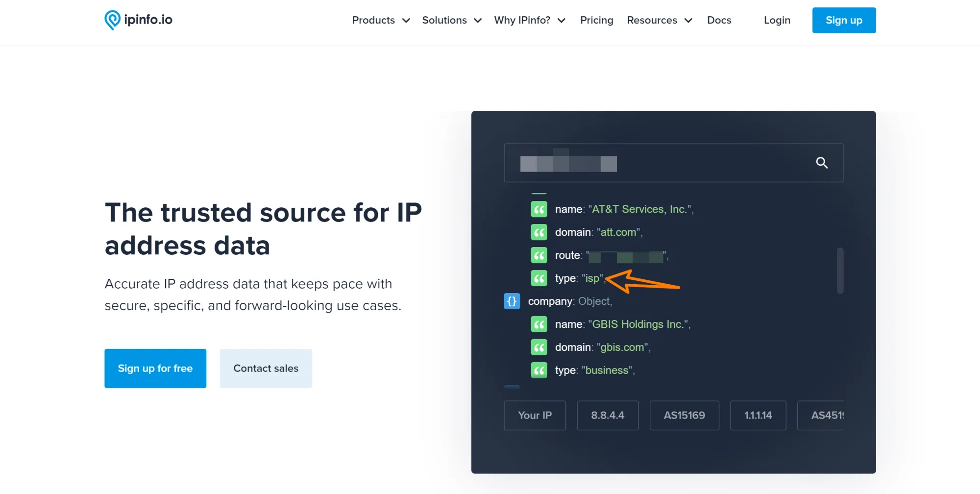Image resolution: width=980 pixels, height=494 pixels.
Task: Select the Your IP example
Action: tap(535, 416)
